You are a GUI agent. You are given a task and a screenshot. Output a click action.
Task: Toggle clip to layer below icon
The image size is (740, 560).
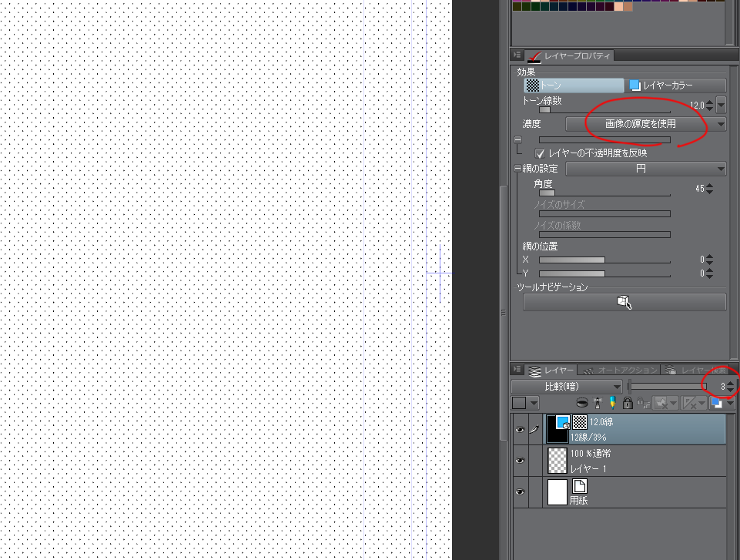pos(582,403)
